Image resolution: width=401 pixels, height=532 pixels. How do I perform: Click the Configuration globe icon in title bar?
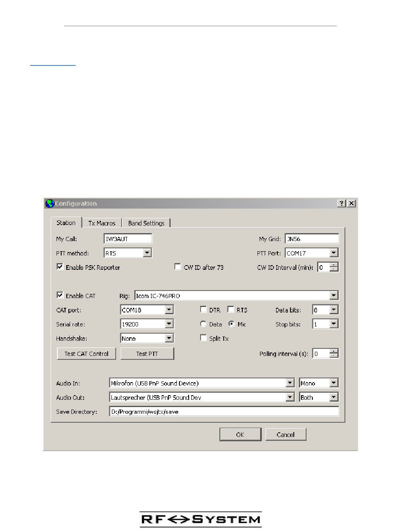49,204
